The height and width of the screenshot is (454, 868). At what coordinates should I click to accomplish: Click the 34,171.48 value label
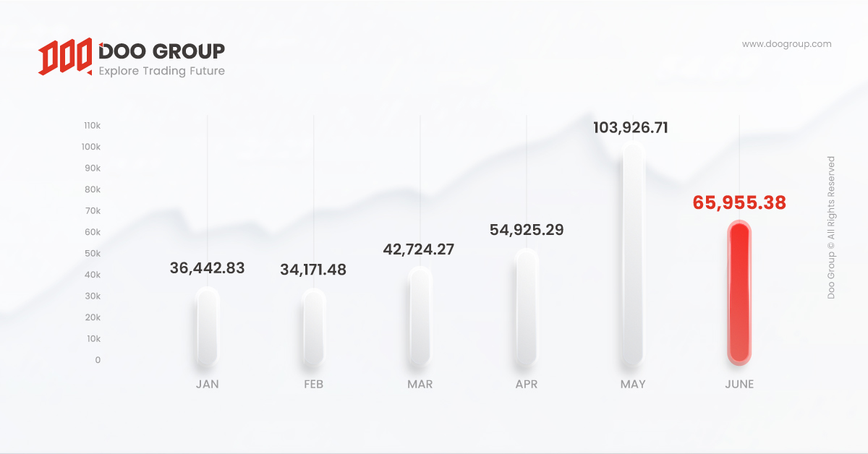(313, 270)
